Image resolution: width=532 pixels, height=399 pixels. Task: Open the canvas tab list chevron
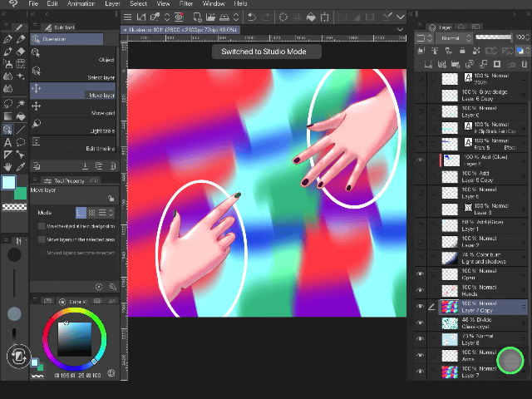tap(401, 30)
